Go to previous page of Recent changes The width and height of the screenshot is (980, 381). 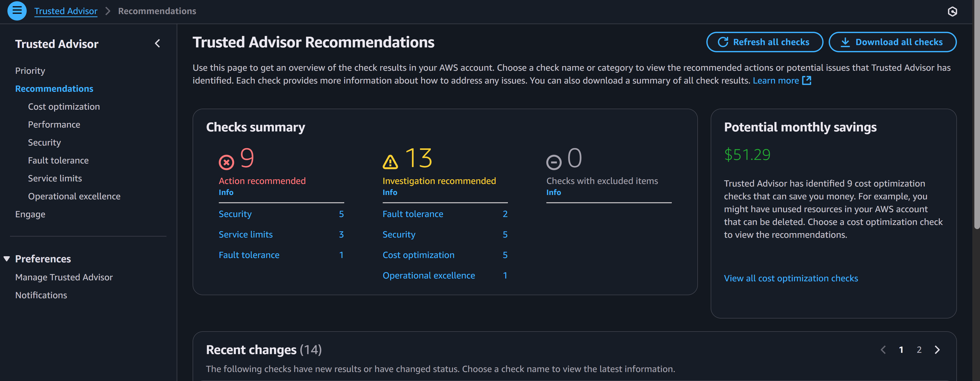tap(883, 350)
